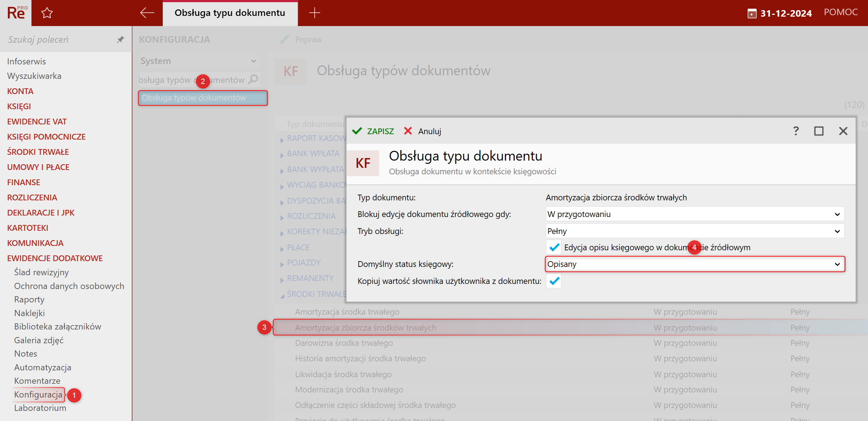Image resolution: width=868 pixels, height=421 pixels.
Task: Click the red X Anuluj icon
Action: [x=408, y=131]
